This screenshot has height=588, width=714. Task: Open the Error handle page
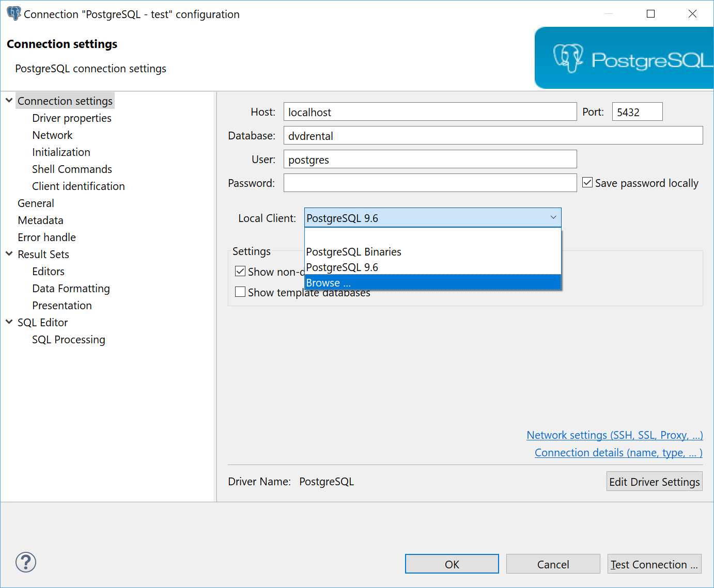pyautogui.click(x=46, y=237)
